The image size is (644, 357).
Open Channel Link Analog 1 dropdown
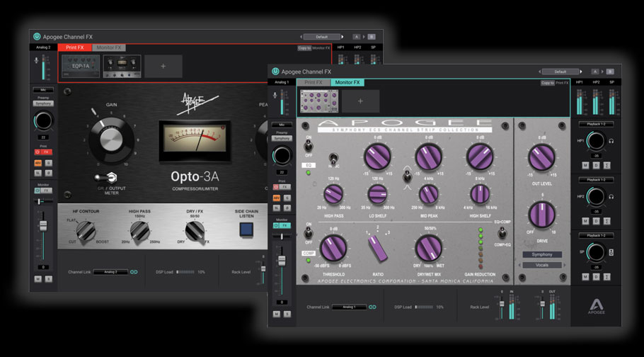click(x=349, y=307)
